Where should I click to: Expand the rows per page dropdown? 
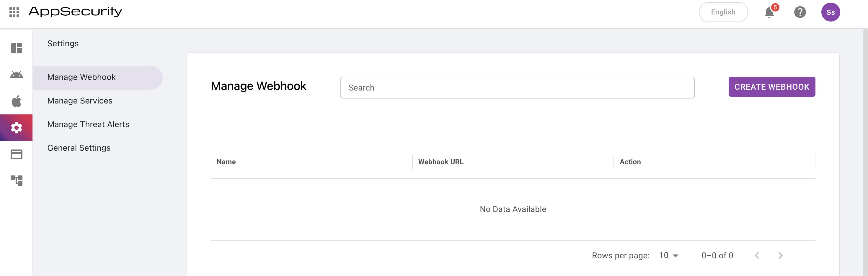(669, 255)
